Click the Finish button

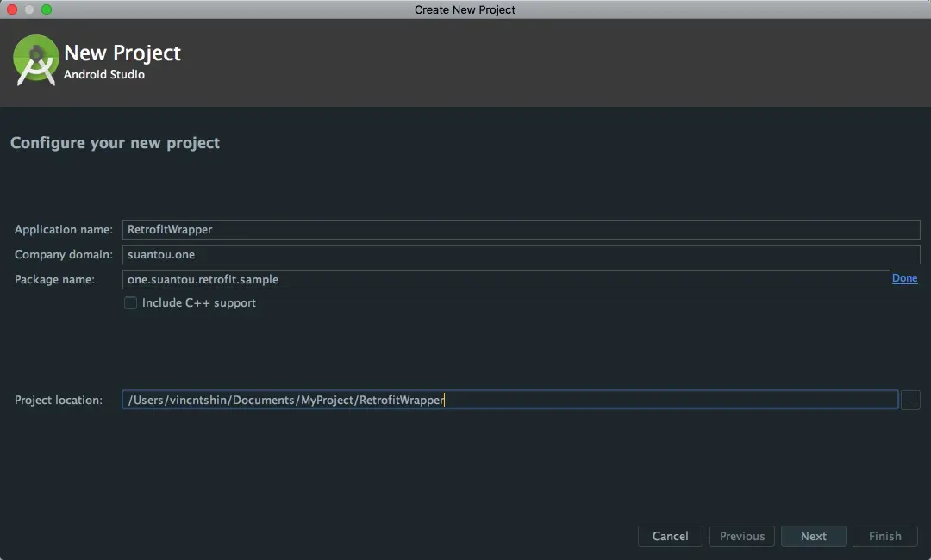point(884,536)
